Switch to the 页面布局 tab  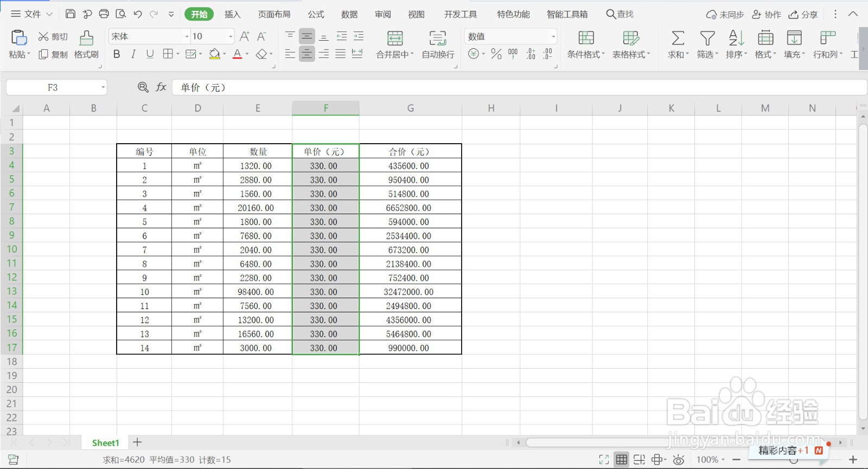274,14
